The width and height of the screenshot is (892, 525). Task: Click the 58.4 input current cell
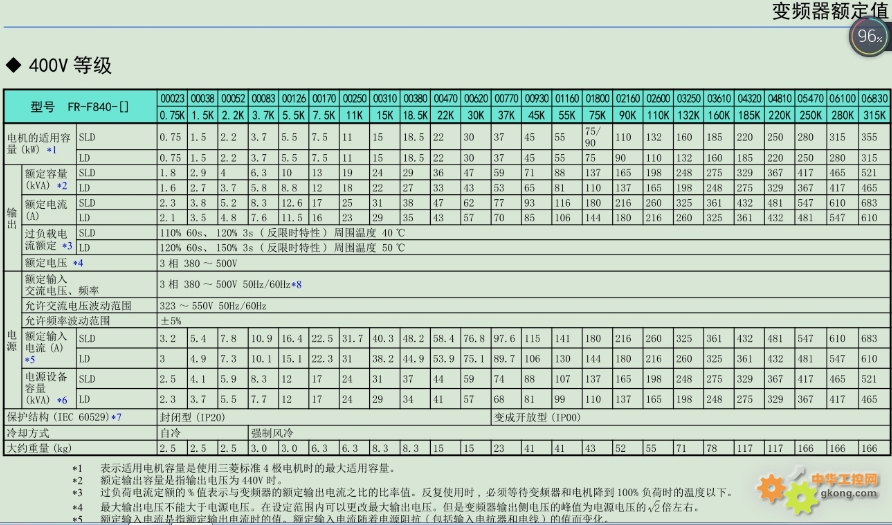point(443,338)
